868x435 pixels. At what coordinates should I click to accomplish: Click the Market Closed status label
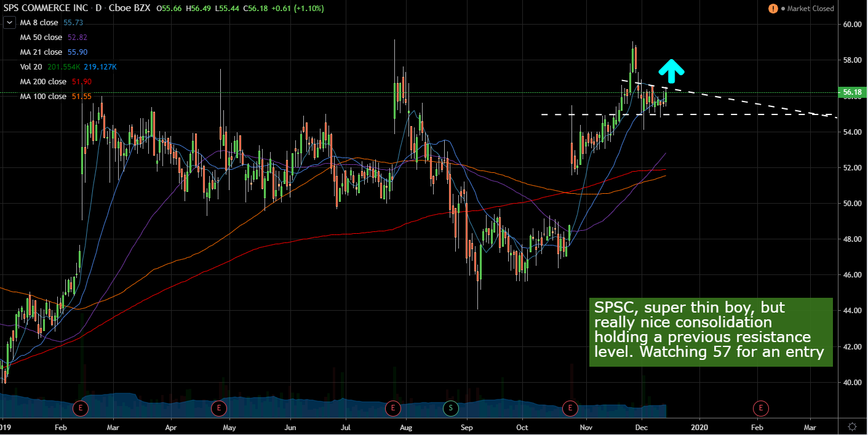click(811, 9)
